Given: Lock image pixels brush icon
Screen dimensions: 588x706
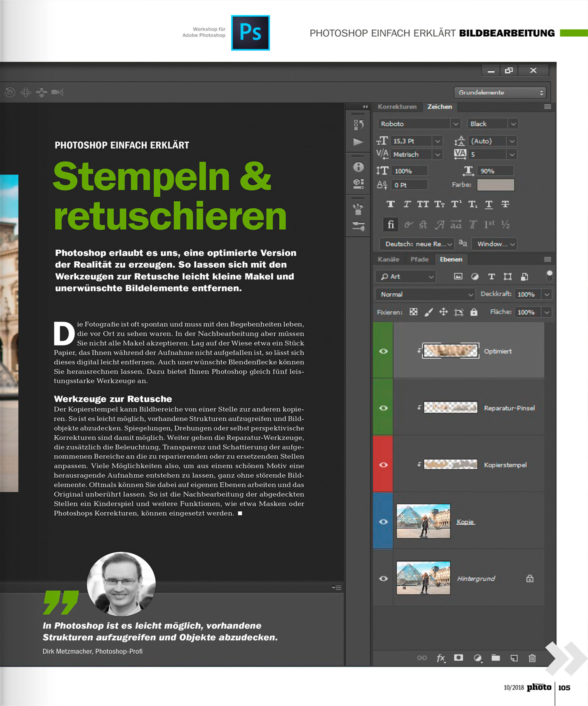Looking at the screenshot, I should 429,312.
